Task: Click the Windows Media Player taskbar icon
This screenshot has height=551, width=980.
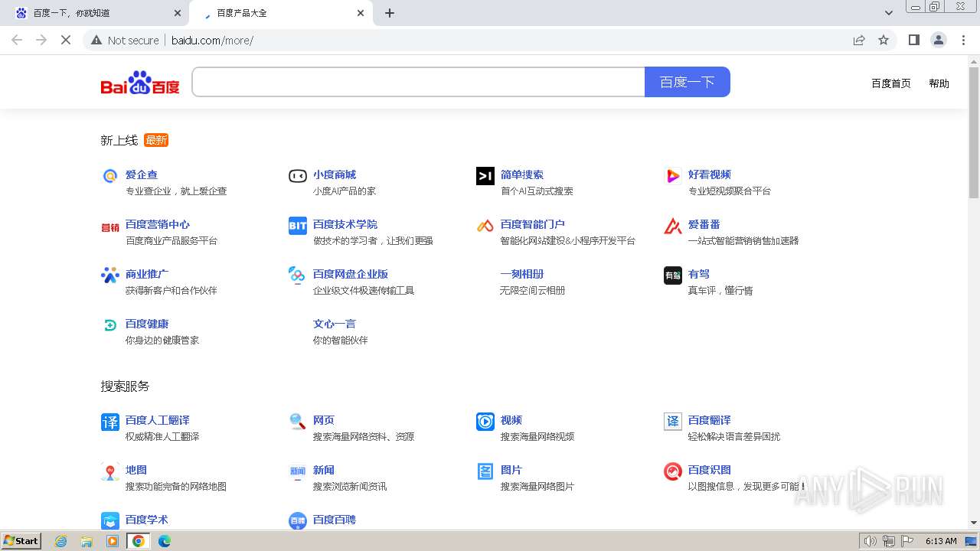Action: (x=113, y=541)
